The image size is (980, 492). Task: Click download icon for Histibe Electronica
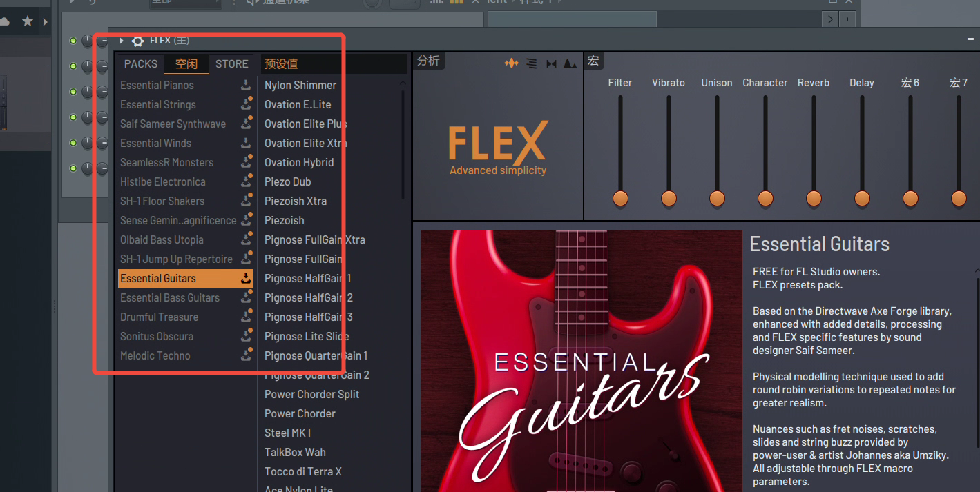coord(245,182)
